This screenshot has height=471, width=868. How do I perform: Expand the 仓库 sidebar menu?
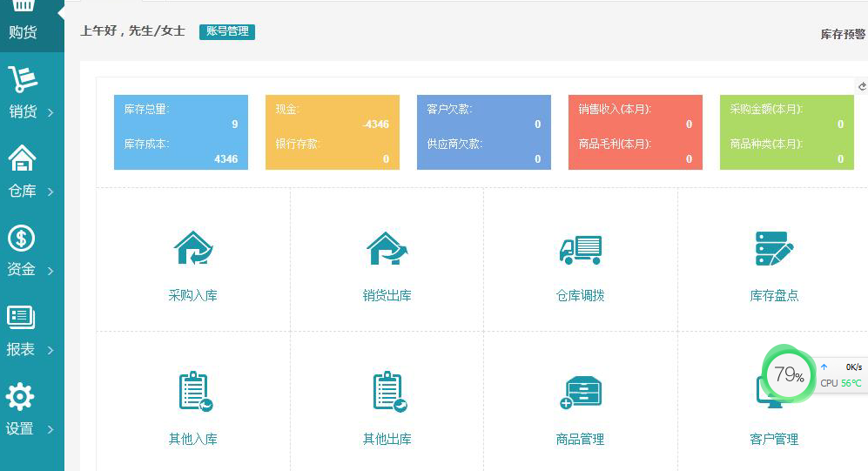(30, 172)
